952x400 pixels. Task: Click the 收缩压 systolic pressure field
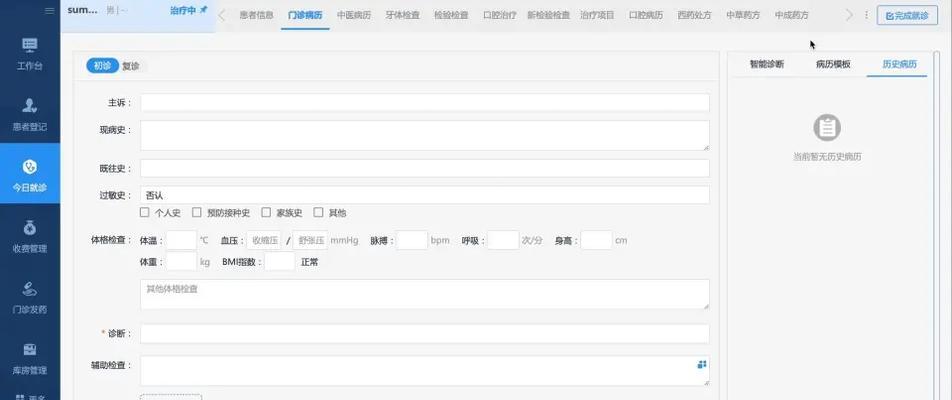coord(264,240)
